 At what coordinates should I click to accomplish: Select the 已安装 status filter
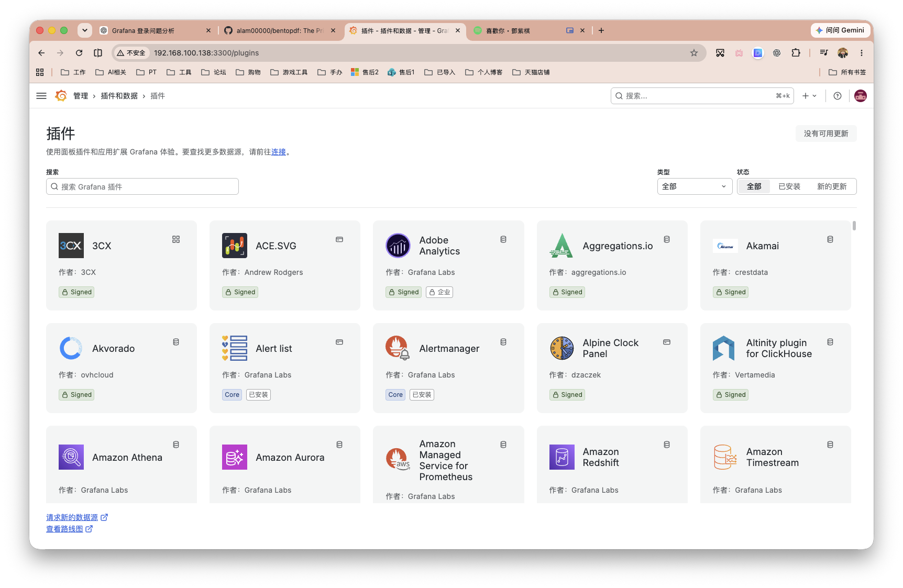789,186
